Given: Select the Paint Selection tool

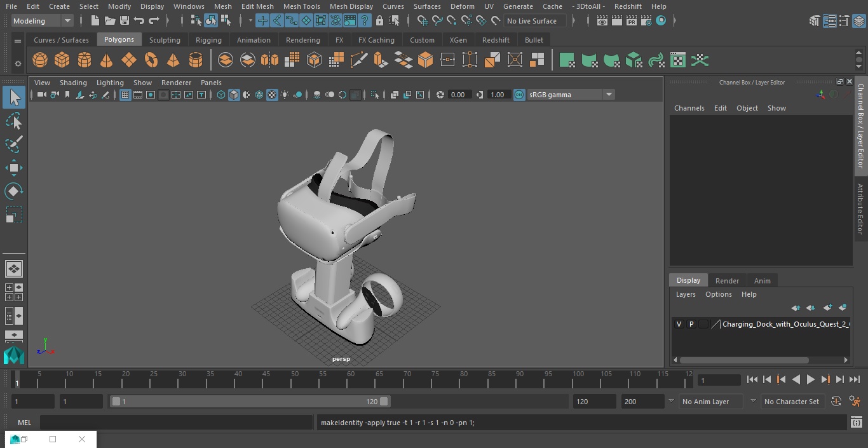Looking at the screenshot, I should point(13,144).
